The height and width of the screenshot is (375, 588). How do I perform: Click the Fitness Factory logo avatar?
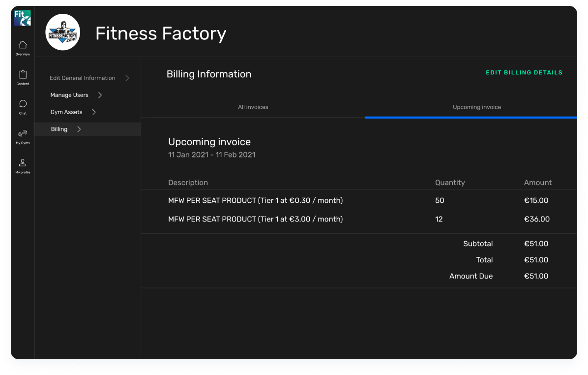(63, 32)
